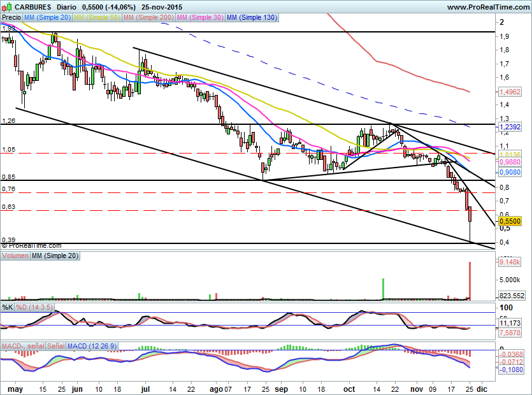Viewport: 532px width, 395px height.
Task: Click the MM (Simple 200) legend label
Action: point(148,18)
